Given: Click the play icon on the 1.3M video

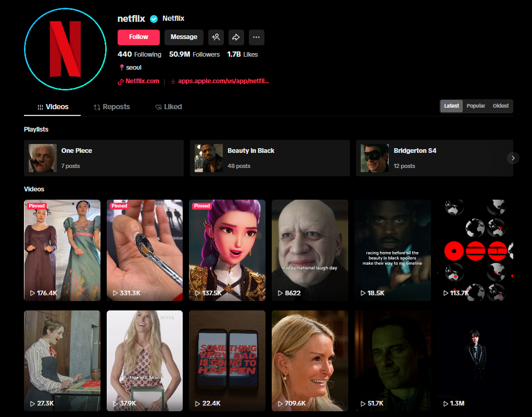Looking at the screenshot, I should [446, 403].
